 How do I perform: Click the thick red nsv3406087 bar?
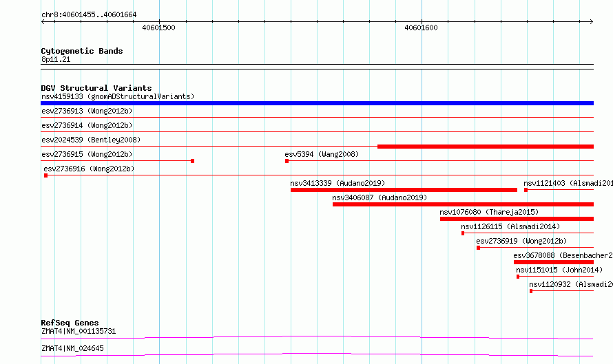[x=464, y=204]
